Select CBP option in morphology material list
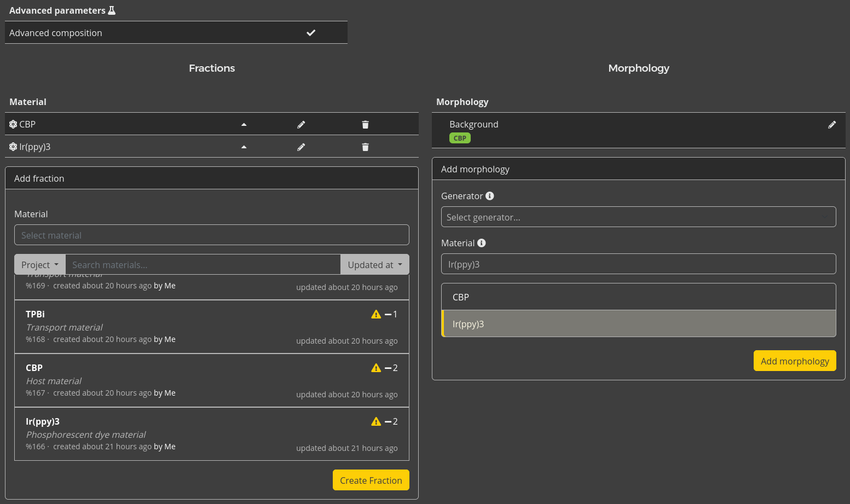Screen dimensions: 850x504 pyautogui.click(x=638, y=297)
